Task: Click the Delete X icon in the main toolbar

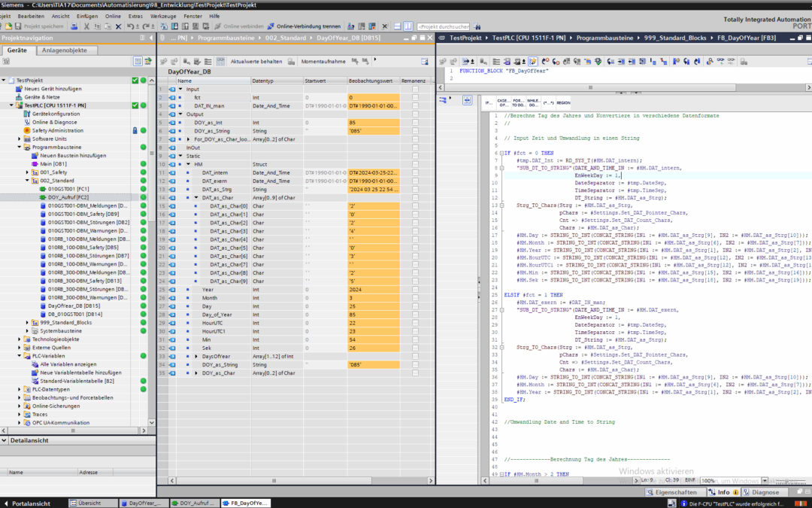Action: pyautogui.click(x=118, y=26)
